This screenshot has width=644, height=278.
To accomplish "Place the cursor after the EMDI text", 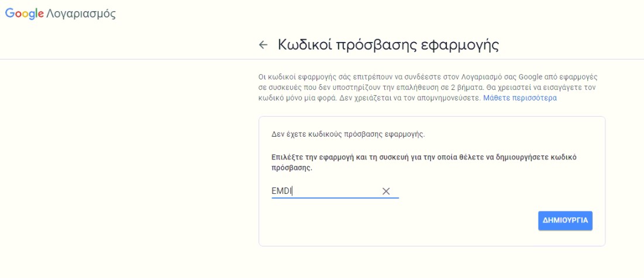I will pos(292,191).
